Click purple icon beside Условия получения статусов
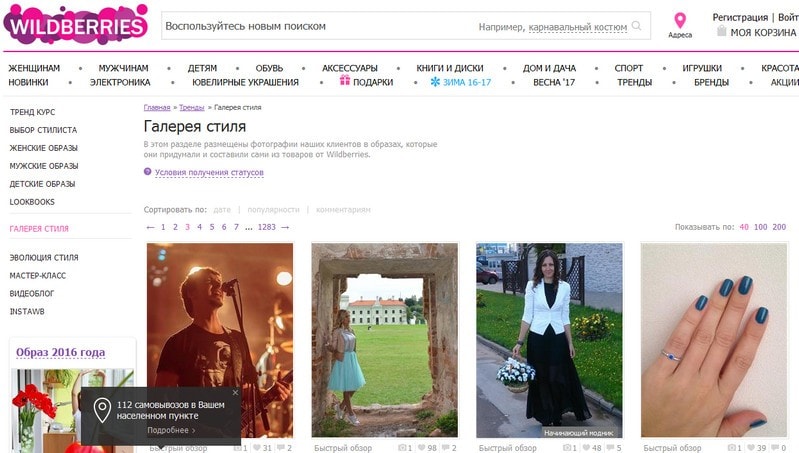The height and width of the screenshot is (453, 799). point(147,172)
